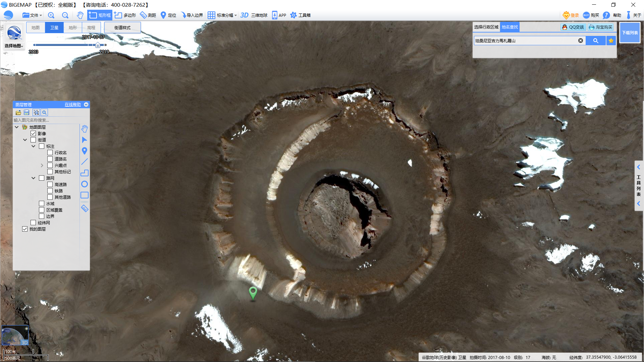The image size is (644, 362).
Task: Click the zoom in magnifier icon
Action: tap(51, 15)
